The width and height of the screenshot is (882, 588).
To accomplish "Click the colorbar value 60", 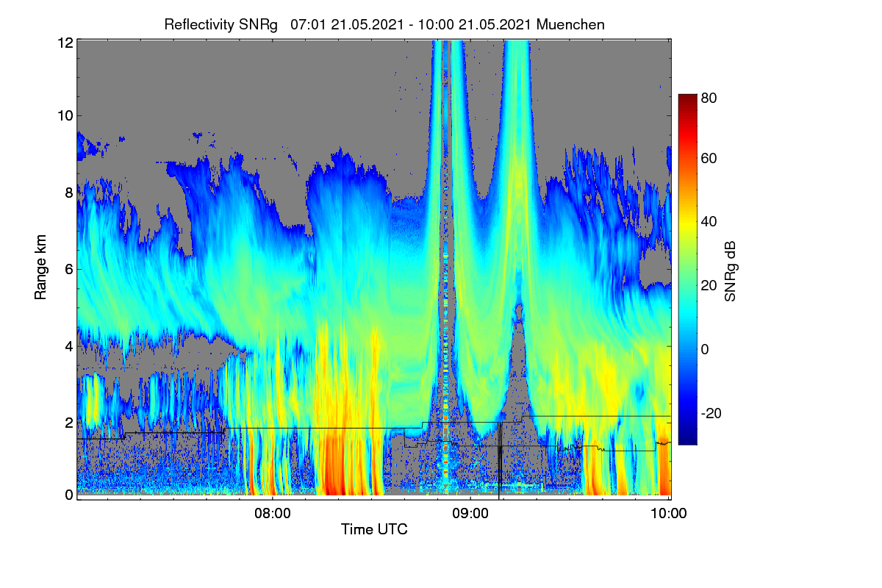I will pos(709,158).
